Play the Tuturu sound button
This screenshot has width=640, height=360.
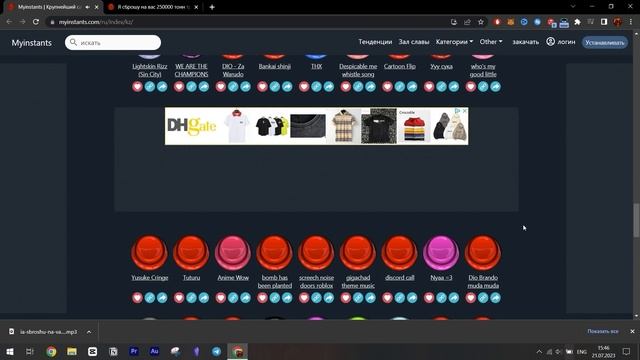tap(191, 253)
